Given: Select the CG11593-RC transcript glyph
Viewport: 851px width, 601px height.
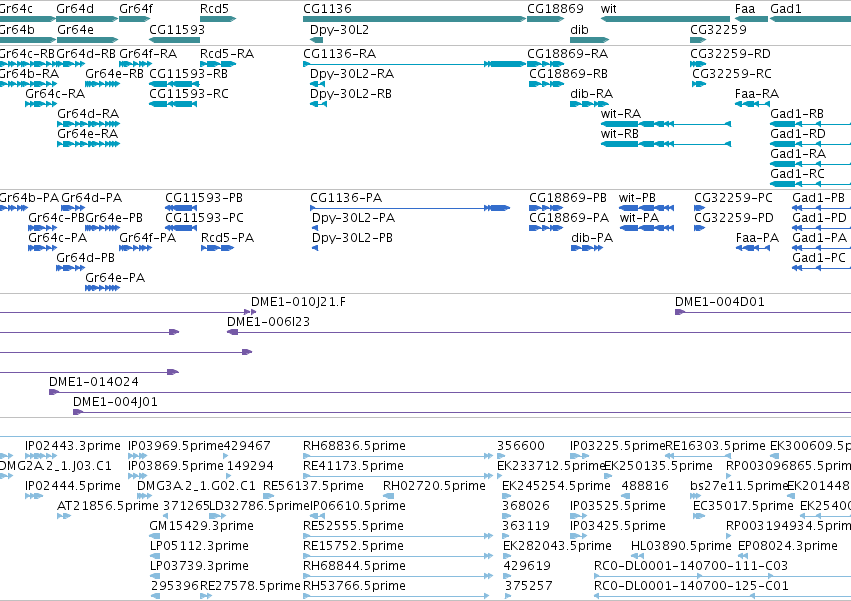Looking at the screenshot, I should point(173,104).
